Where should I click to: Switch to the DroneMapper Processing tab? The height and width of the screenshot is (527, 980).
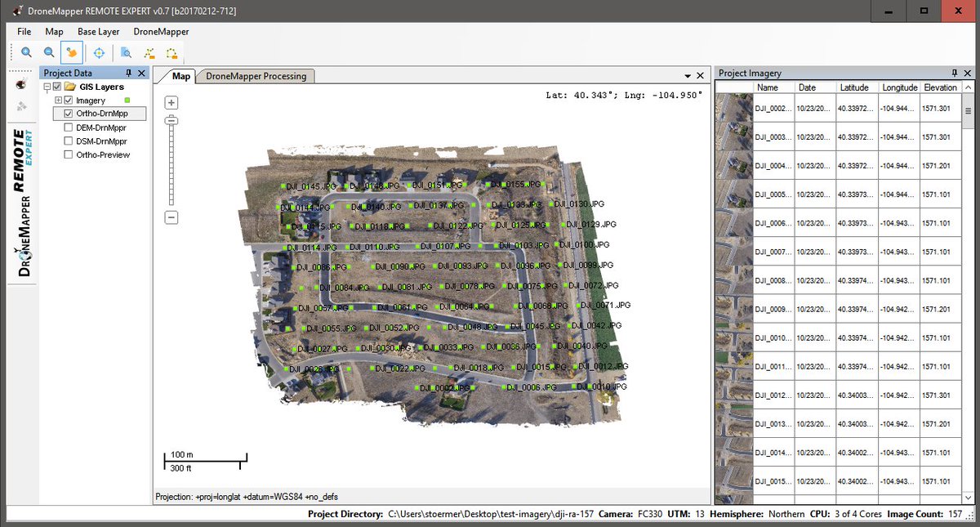click(x=256, y=75)
